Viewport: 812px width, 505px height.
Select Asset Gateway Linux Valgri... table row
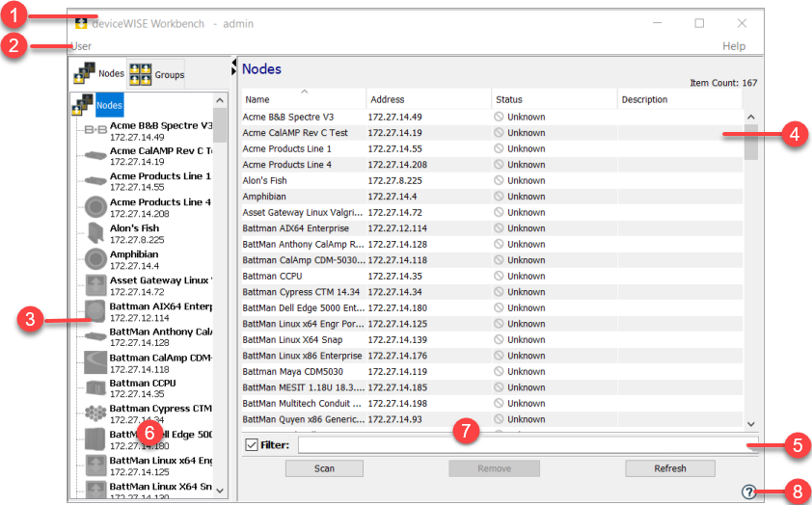(492, 212)
